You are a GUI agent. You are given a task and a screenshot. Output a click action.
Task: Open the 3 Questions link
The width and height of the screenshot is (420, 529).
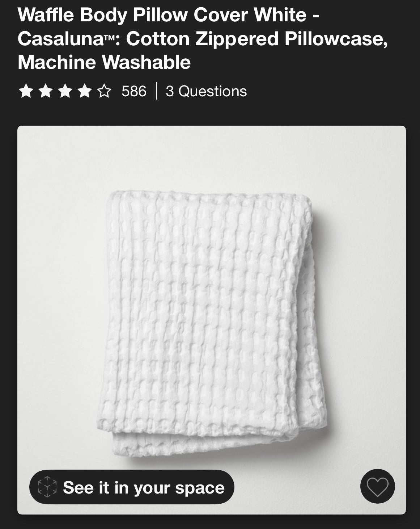(206, 91)
